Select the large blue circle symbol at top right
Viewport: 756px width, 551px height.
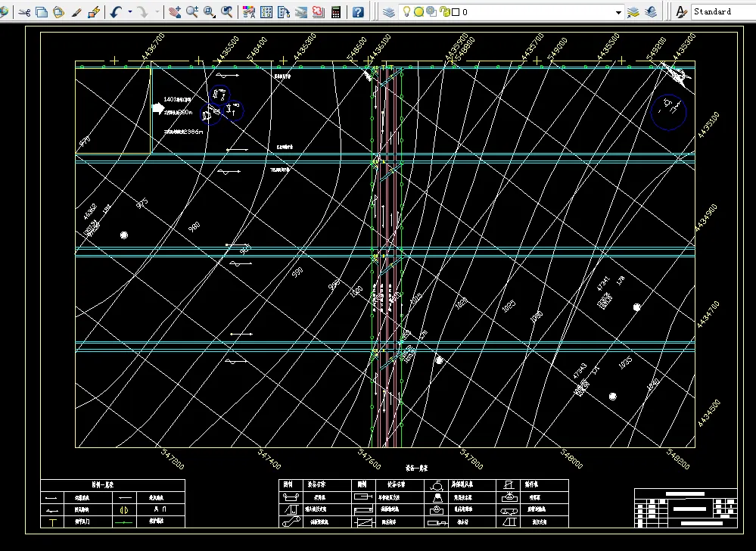(x=668, y=112)
